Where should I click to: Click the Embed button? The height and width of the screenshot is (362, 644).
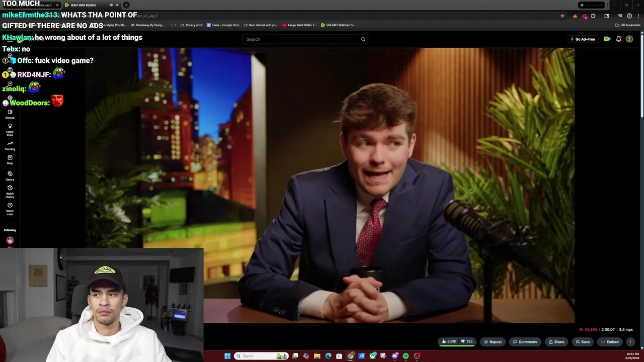[x=610, y=342]
